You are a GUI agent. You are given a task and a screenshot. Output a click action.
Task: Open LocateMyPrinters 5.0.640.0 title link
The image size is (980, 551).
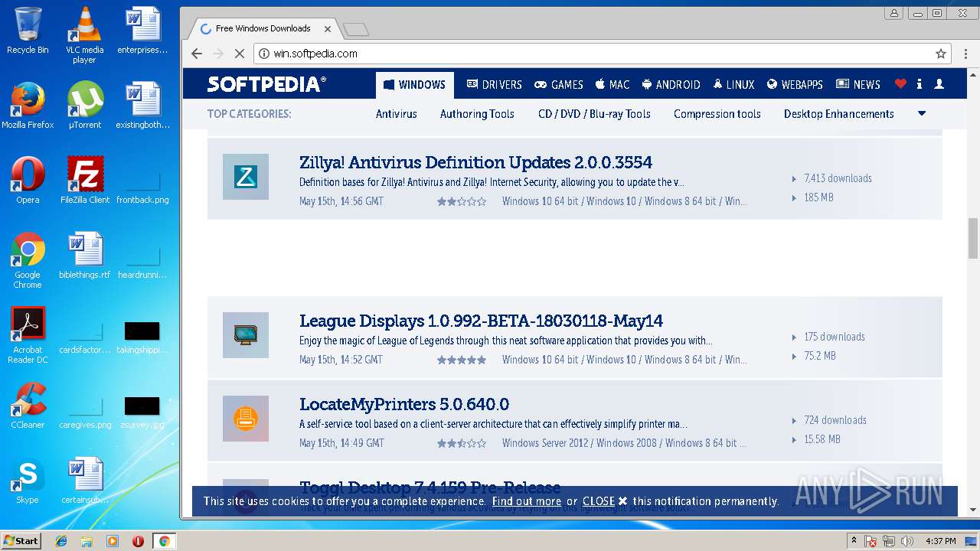[x=404, y=404]
